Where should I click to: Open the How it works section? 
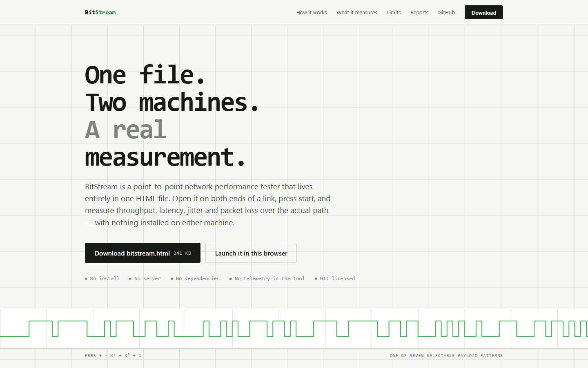312,13
